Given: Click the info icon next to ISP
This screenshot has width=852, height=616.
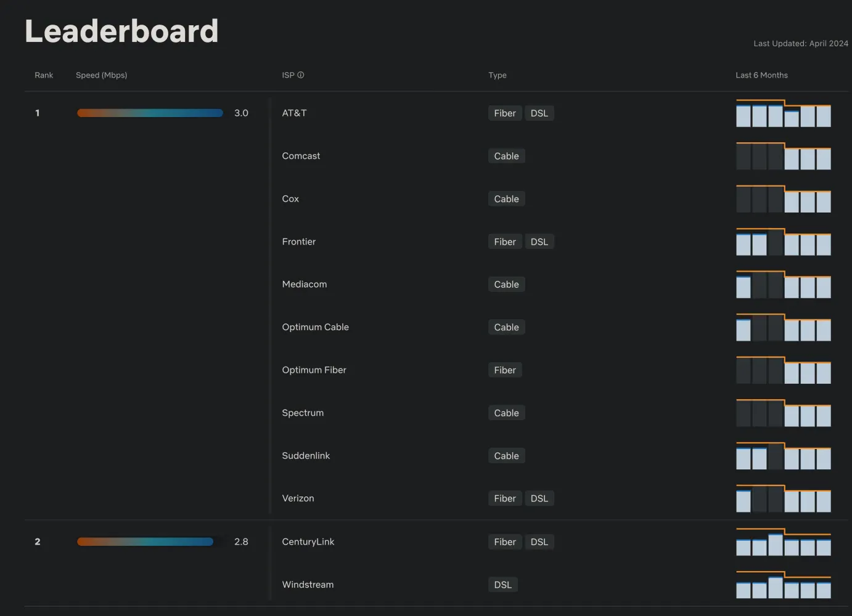Looking at the screenshot, I should click(x=301, y=75).
